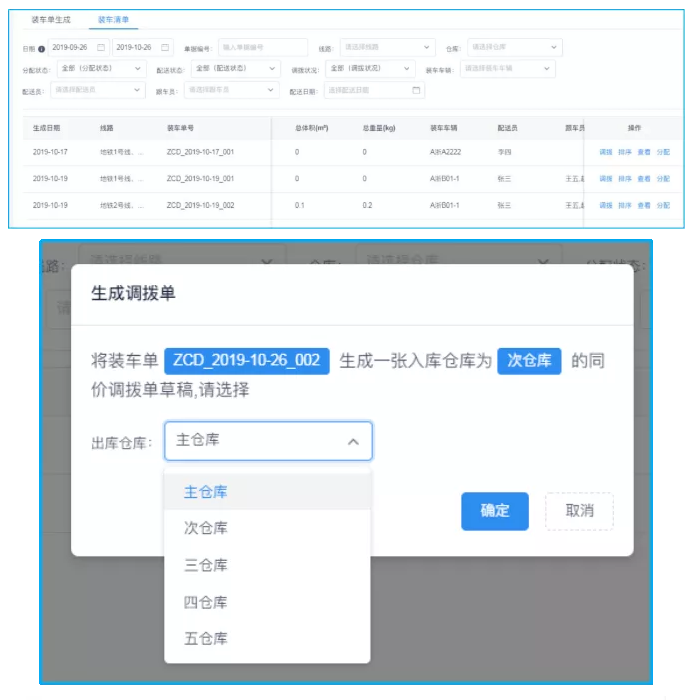The image size is (696, 700).
Task: Expand the 分配状态 dropdown
Action: (x=101, y=69)
